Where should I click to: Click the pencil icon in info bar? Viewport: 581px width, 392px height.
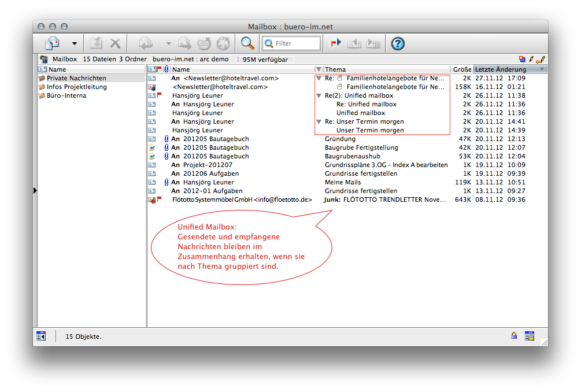[x=531, y=59]
